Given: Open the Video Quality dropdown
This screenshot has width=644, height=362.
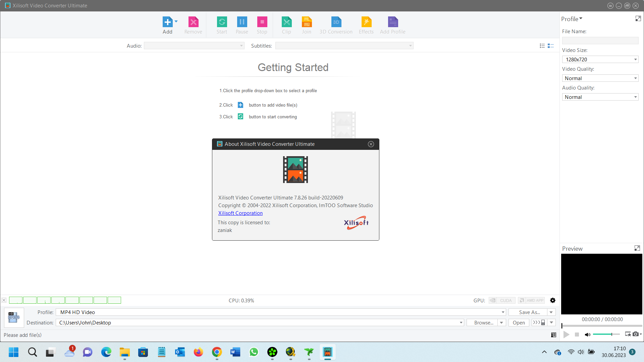Looking at the screenshot, I should (x=600, y=78).
